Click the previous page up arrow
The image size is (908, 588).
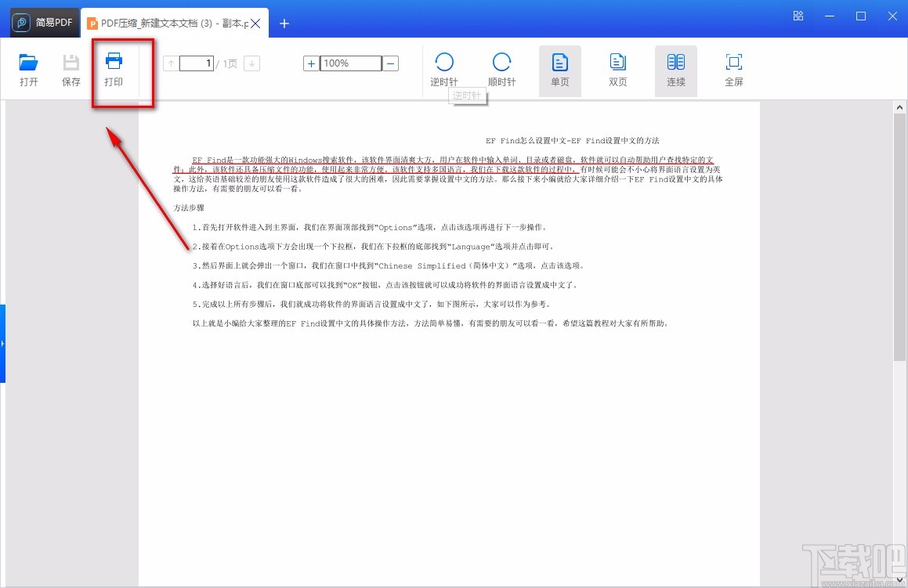(x=170, y=63)
